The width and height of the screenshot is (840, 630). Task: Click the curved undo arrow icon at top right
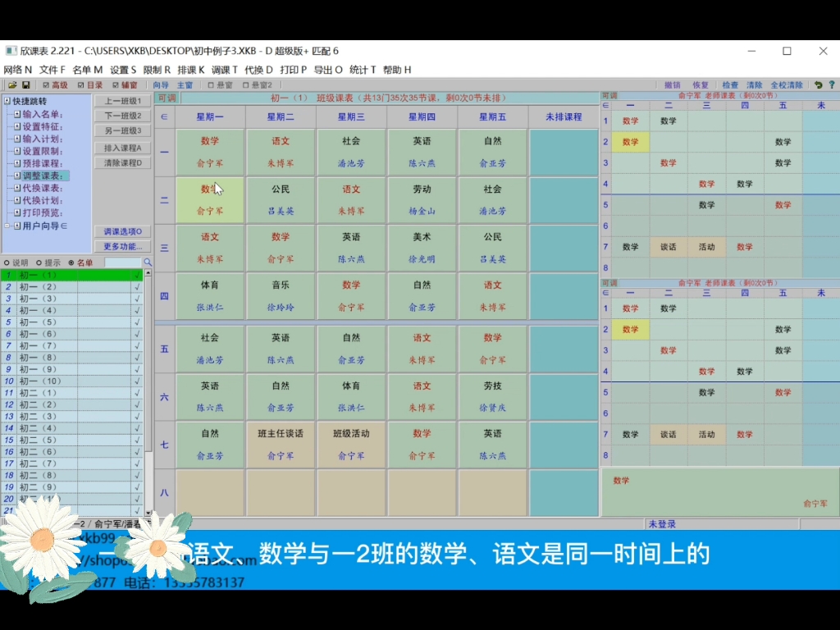[x=818, y=84]
